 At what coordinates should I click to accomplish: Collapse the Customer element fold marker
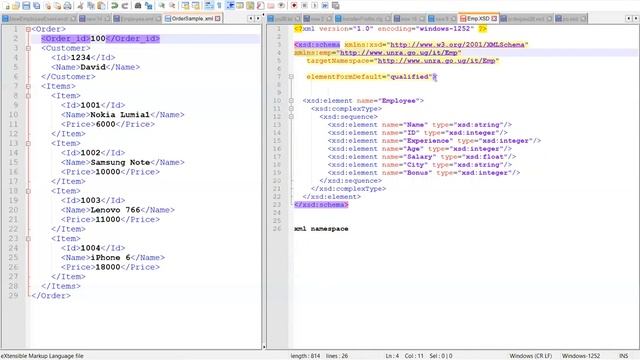tap(28, 48)
